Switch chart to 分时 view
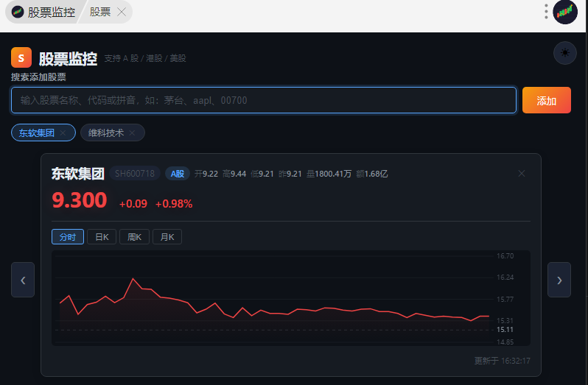 tap(68, 237)
